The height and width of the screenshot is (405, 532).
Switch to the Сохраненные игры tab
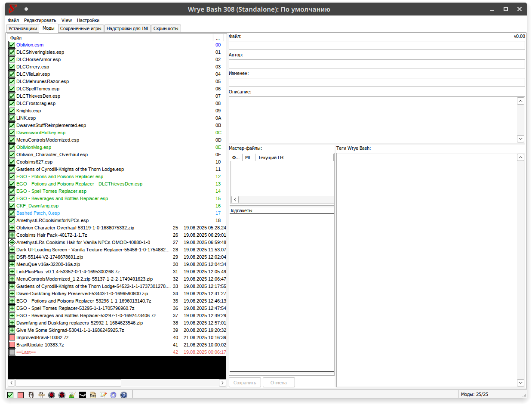click(81, 28)
